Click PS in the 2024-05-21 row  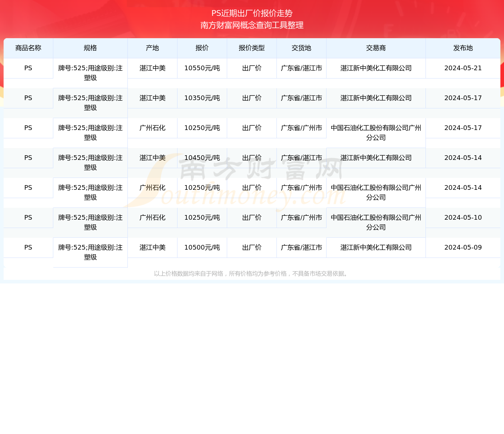click(x=28, y=68)
